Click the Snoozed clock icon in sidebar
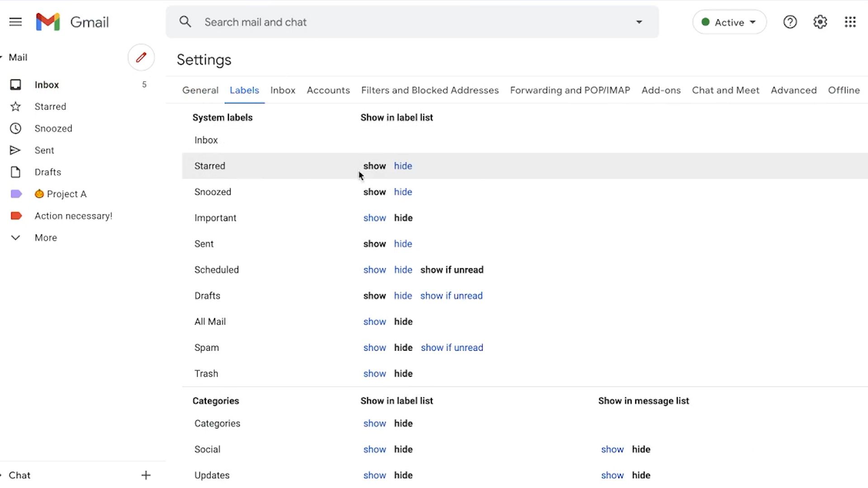 (15, 128)
